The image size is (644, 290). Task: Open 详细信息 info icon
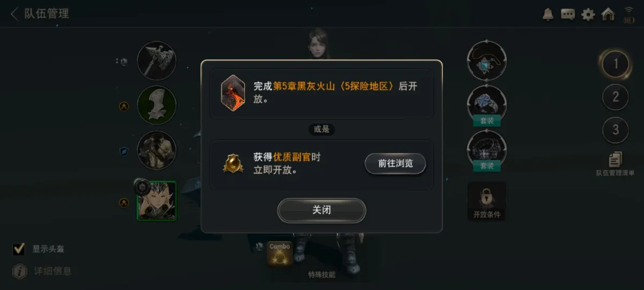(x=20, y=271)
